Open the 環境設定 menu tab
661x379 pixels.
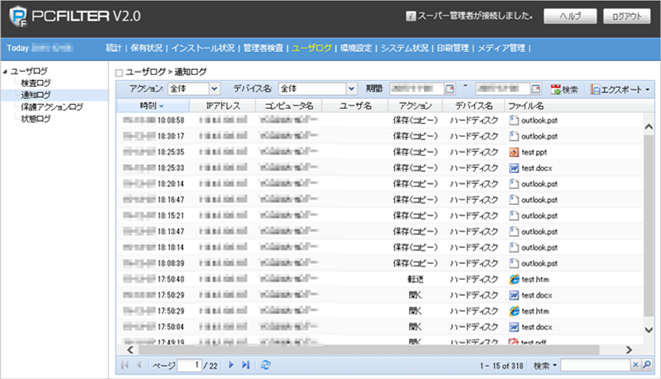tap(356, 48)
